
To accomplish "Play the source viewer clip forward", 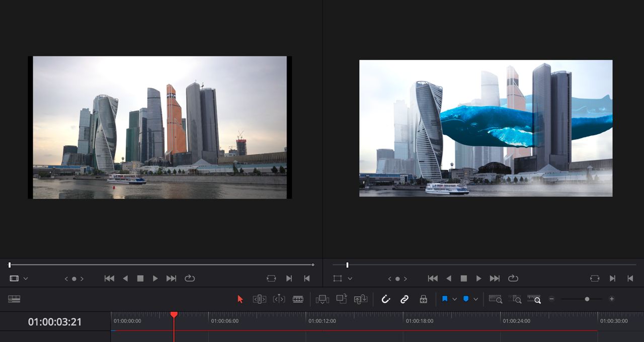I will tap(155, 279).
